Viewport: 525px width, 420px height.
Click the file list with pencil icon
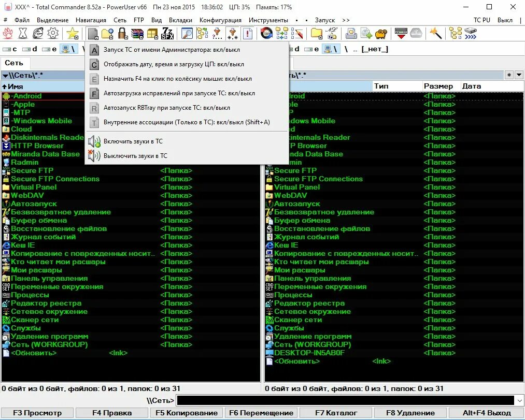pyautogui.click(x=297, y=34)
